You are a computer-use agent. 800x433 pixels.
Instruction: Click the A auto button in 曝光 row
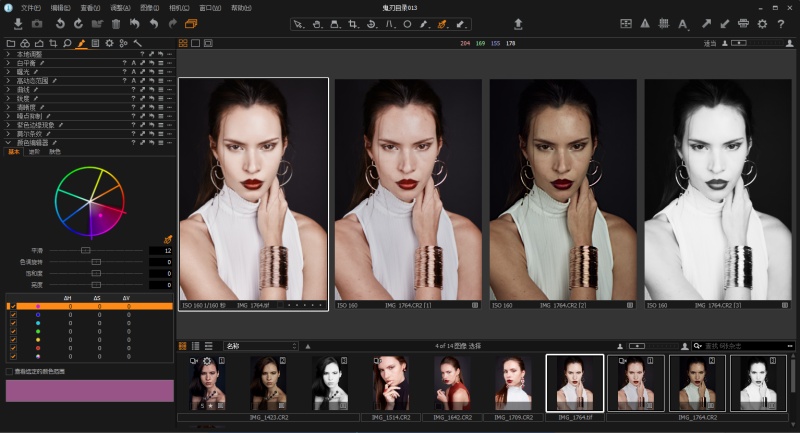(x=134, y=72)
